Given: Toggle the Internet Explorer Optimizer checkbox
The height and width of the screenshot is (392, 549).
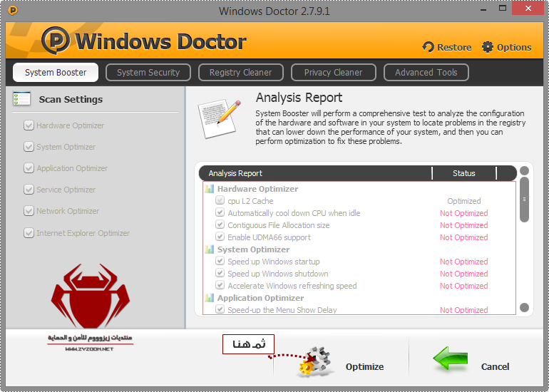Looking at the screenshot, I should point(29,233).
